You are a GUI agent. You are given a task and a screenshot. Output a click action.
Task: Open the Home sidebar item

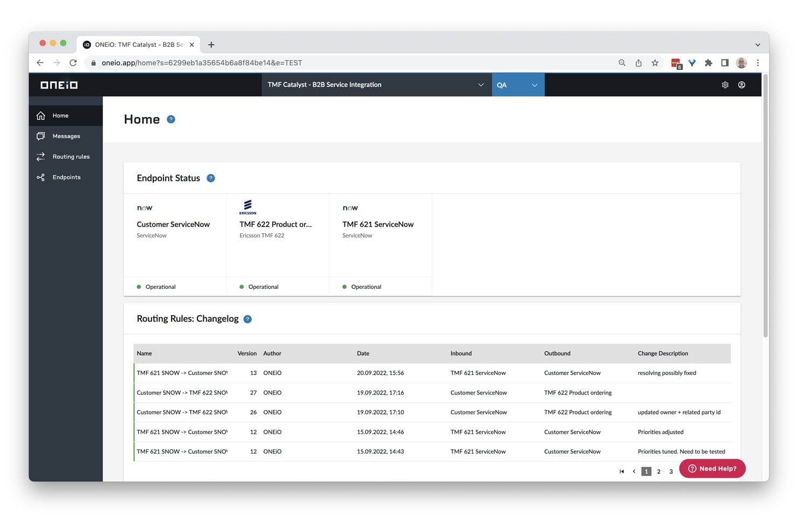tap(66, 115)
